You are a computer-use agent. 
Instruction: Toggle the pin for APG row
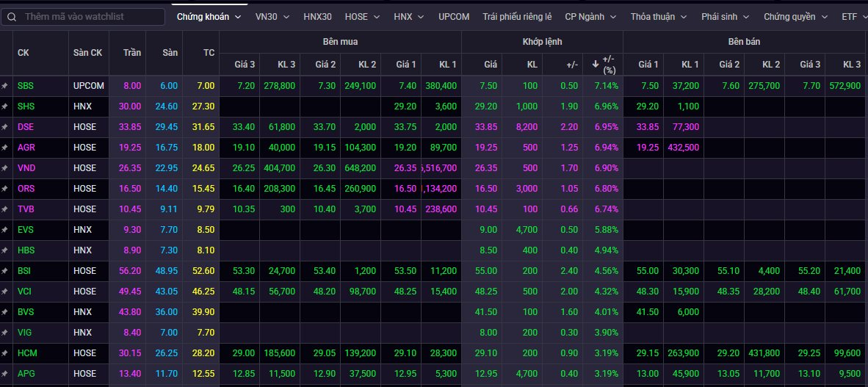[x=4, y=374]
